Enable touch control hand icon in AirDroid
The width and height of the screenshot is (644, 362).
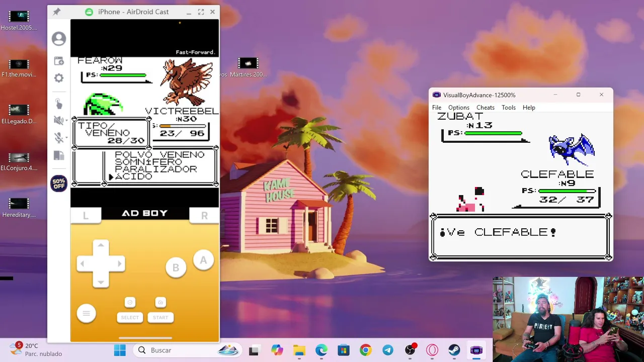tap(58, 104)
